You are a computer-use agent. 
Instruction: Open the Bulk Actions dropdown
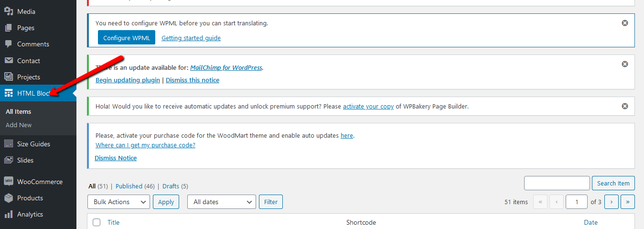[119, 202]
